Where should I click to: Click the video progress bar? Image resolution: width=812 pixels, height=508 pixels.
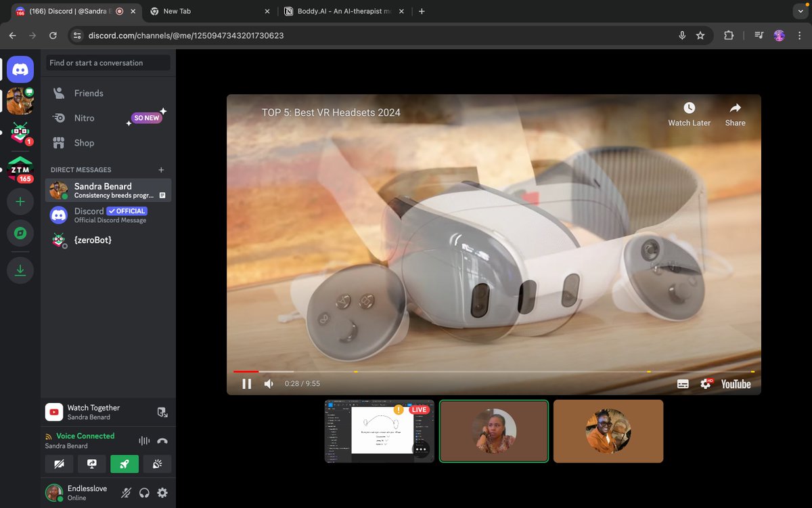(494, 371)
